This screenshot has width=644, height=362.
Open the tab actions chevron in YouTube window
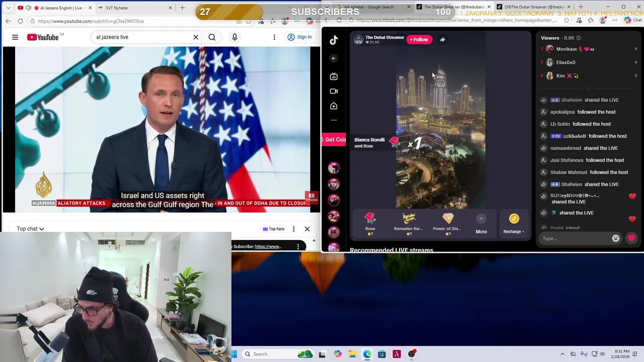coord(8,8)
